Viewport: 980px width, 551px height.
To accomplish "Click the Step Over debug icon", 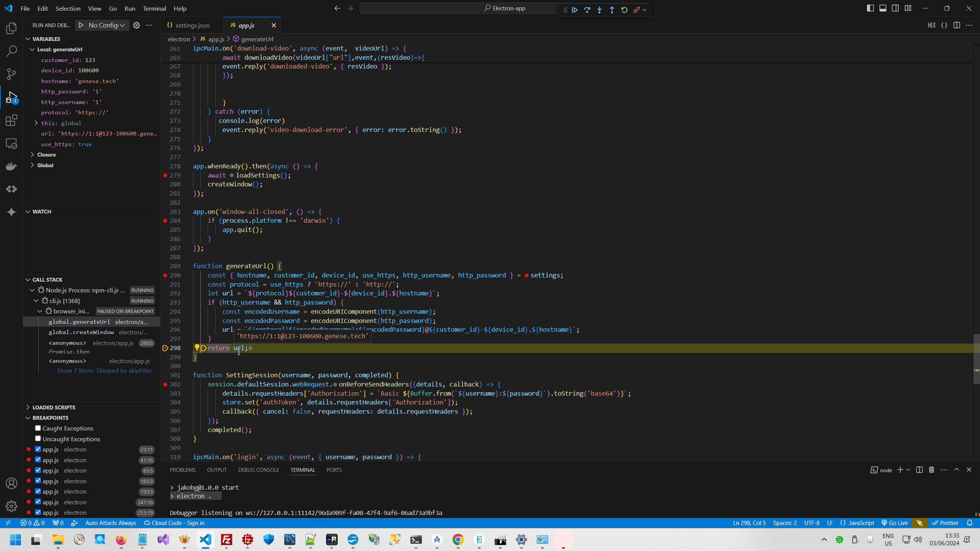I will pyautogui.click(x=587, y=10).
